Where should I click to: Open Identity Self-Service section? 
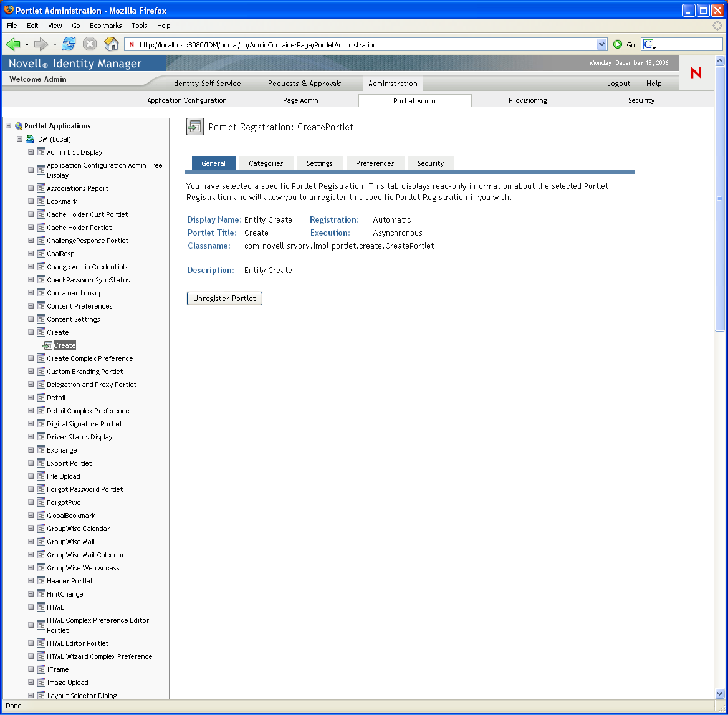coord(206,84)
